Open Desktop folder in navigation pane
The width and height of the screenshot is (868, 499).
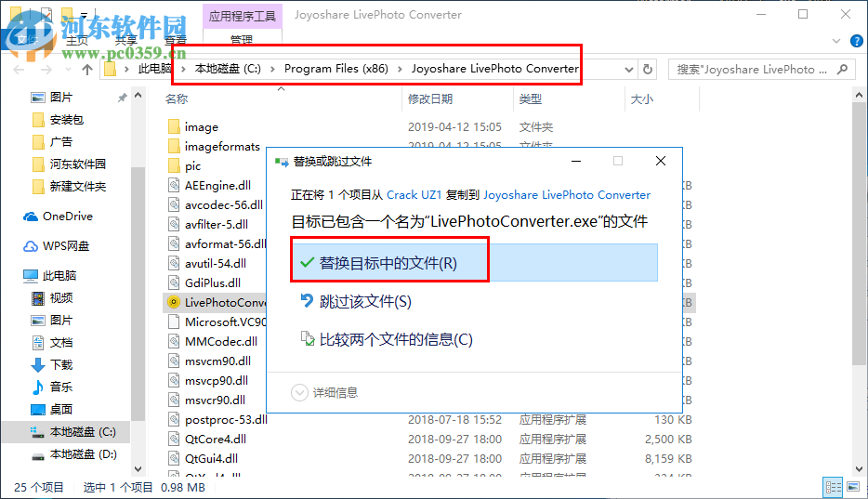(52, 410)
